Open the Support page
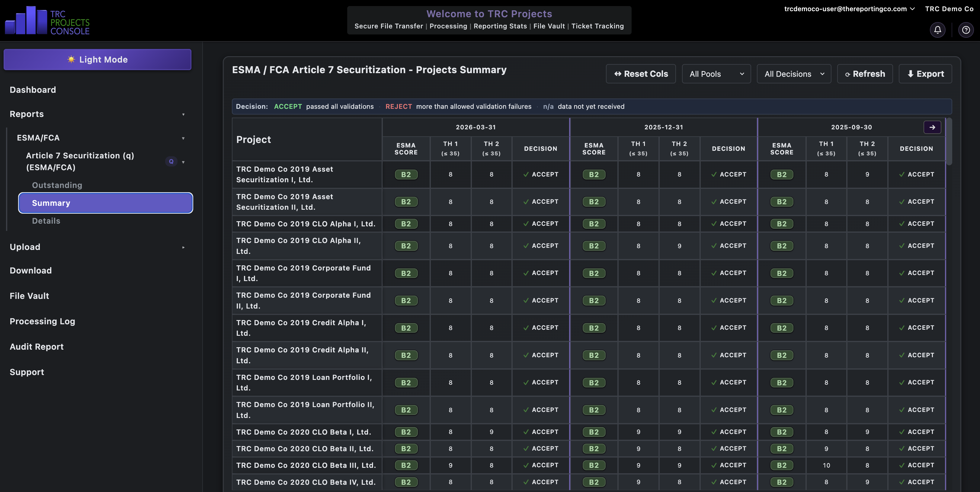980x492 pixels. [x=27, y=372]
